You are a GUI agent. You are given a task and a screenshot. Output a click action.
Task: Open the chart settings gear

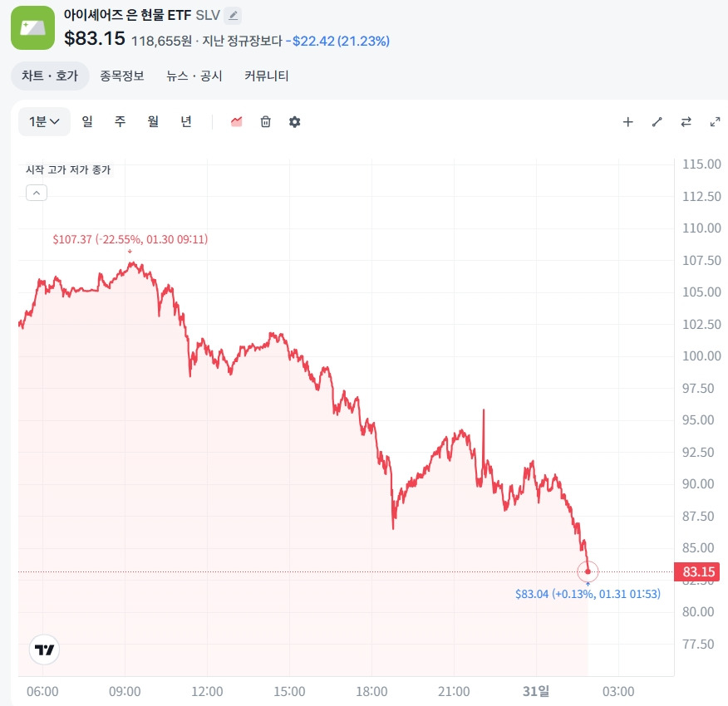[x=294, y=121]
